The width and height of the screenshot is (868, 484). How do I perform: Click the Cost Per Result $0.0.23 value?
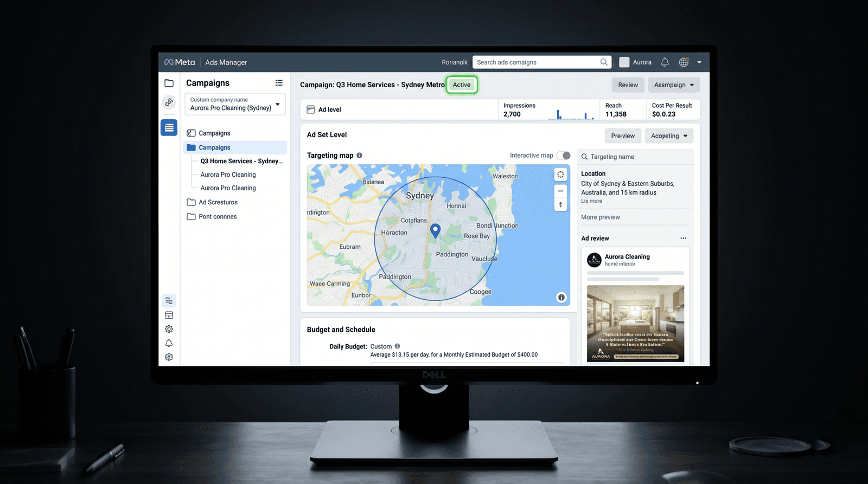(663, 114)
